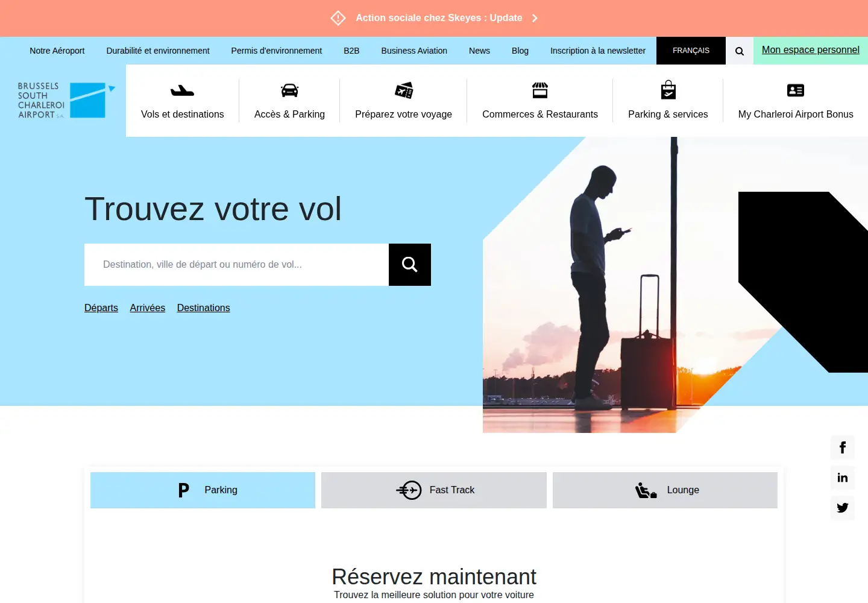Screen dimensions: 868x603
Task: Open the site search magnifier in the top bar
Action: [740, 51]
